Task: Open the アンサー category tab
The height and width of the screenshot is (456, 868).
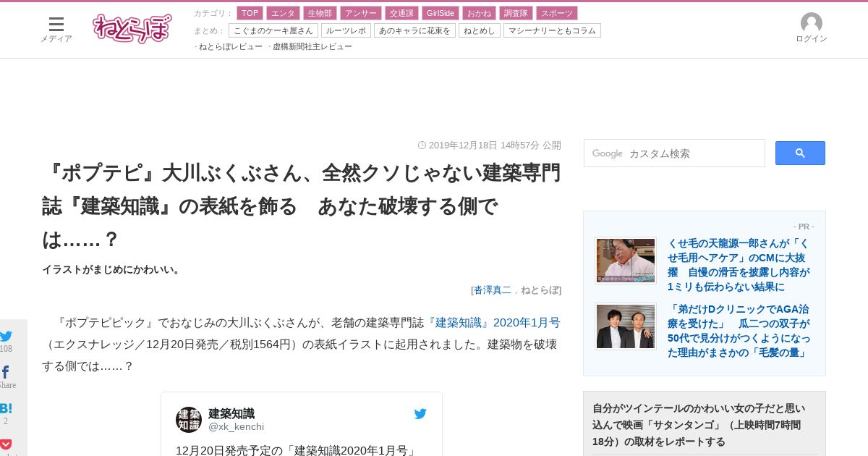Action: click(x=361, y=13)
